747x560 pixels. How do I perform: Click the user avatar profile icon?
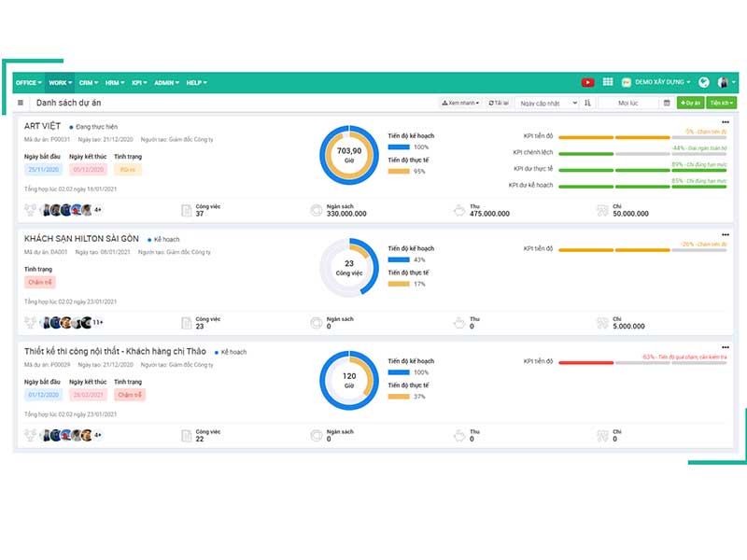pos(723,82)
